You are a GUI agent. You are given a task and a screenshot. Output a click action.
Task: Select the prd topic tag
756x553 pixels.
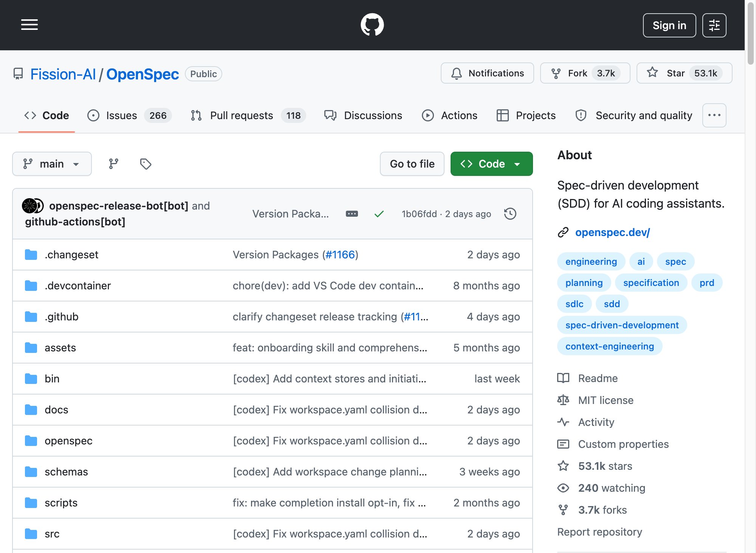(706, 283)
